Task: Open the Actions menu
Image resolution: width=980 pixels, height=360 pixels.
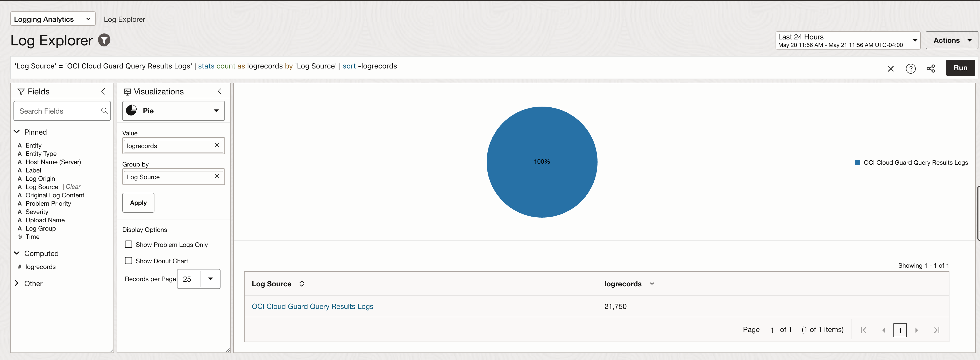Action: tap(952, 40)
